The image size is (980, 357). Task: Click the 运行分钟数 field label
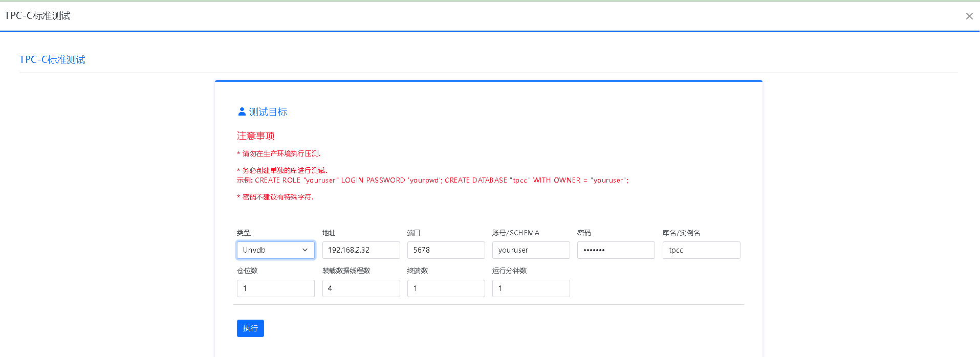tap(509, 271)
